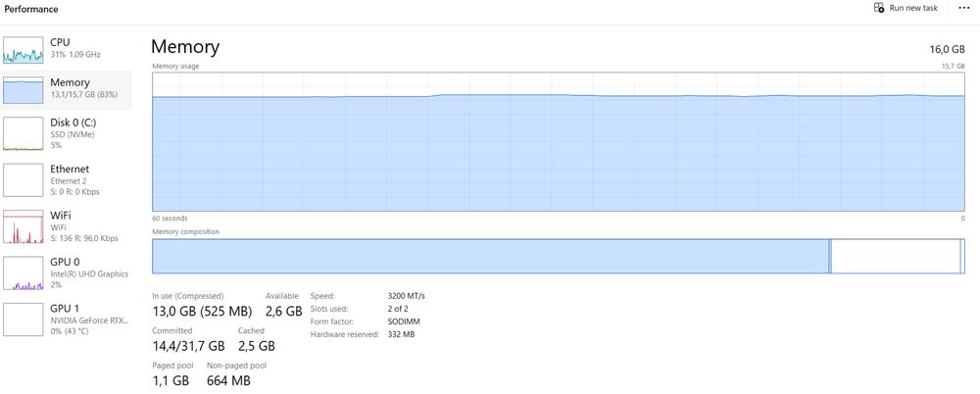Click the 2 of 2 slots used value
This screenshot has width=980, height=394.
click(x=398, y=309)
